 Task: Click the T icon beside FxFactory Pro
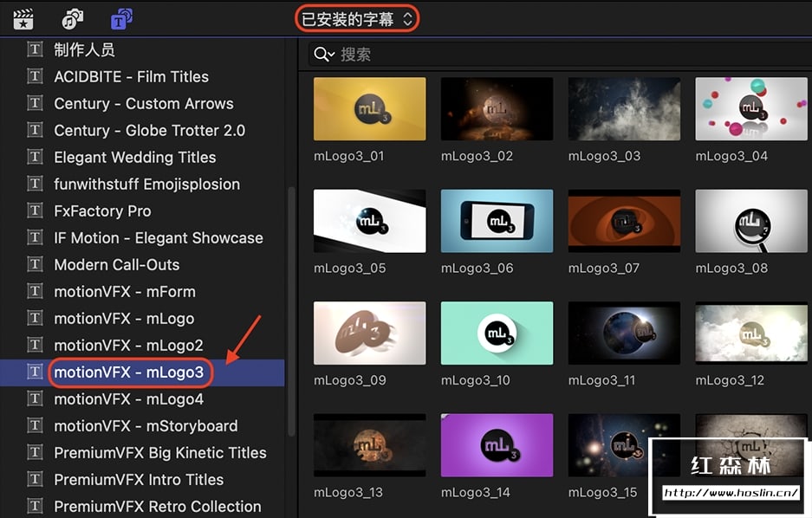(35, 210)
